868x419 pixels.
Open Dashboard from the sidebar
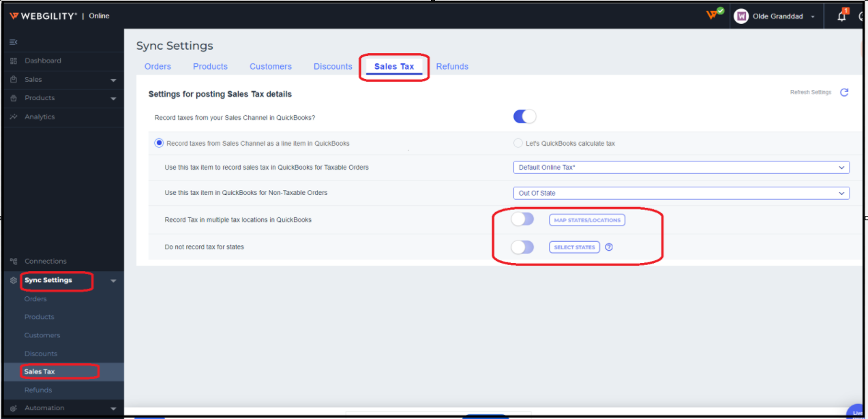pyautogui.click(x=42, y=61)
